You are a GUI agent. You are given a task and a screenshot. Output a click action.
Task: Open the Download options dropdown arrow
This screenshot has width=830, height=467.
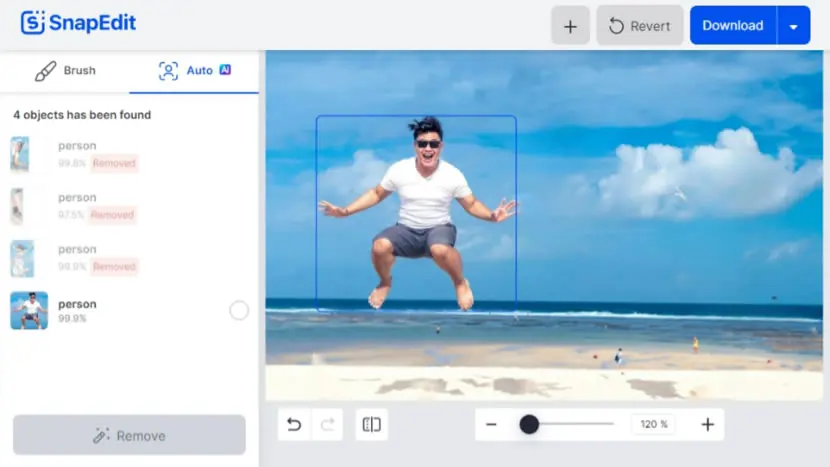click(x=793, y=26)
